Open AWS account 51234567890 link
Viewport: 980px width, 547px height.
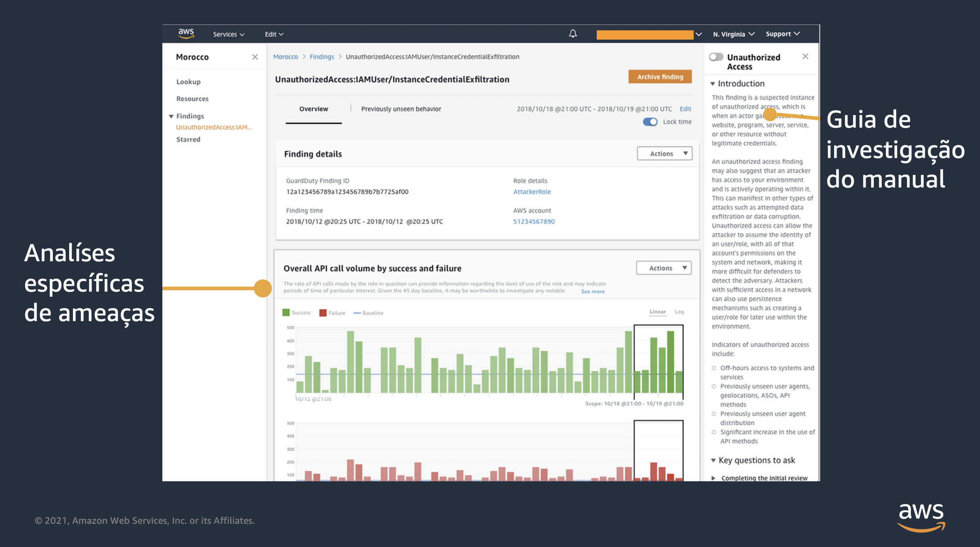point(533,222)
